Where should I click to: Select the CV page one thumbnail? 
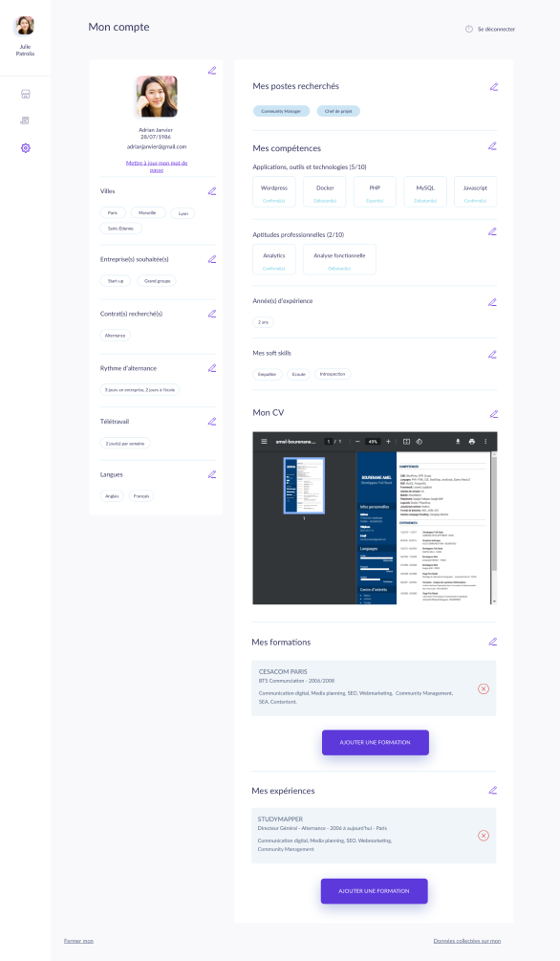[x=304, y=486]
